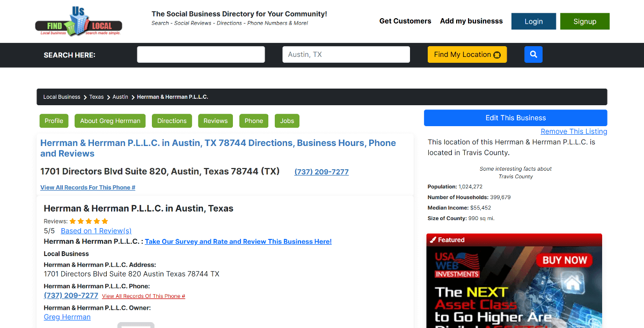Select Local Business category label
644x328 pixels.
click(66, 253)
